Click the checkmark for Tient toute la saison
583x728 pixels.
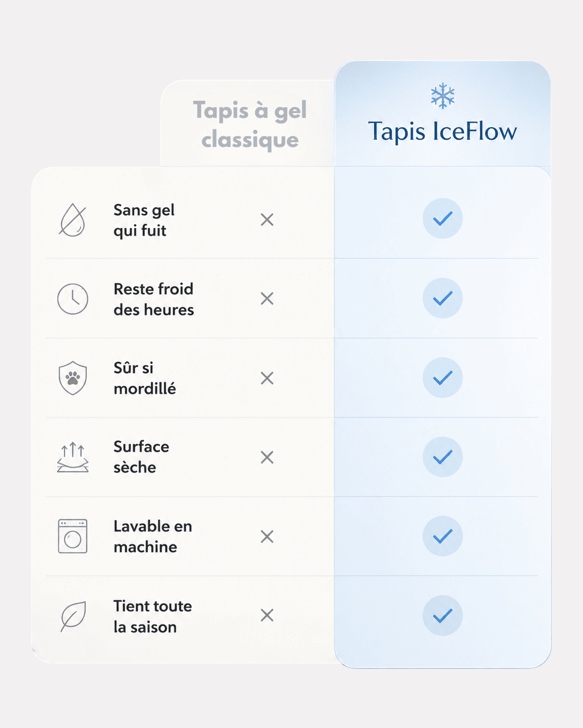coord(443,616)
